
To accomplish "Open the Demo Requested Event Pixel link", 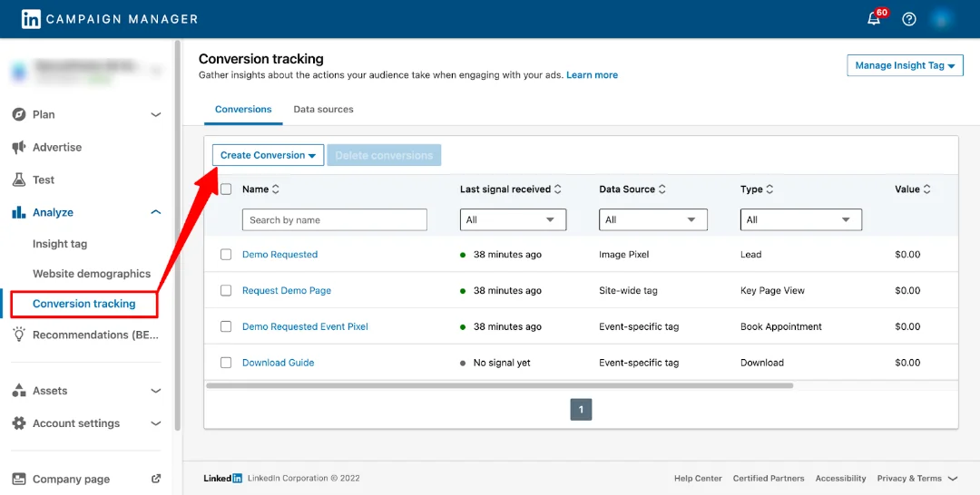I will tap(305, 326).
